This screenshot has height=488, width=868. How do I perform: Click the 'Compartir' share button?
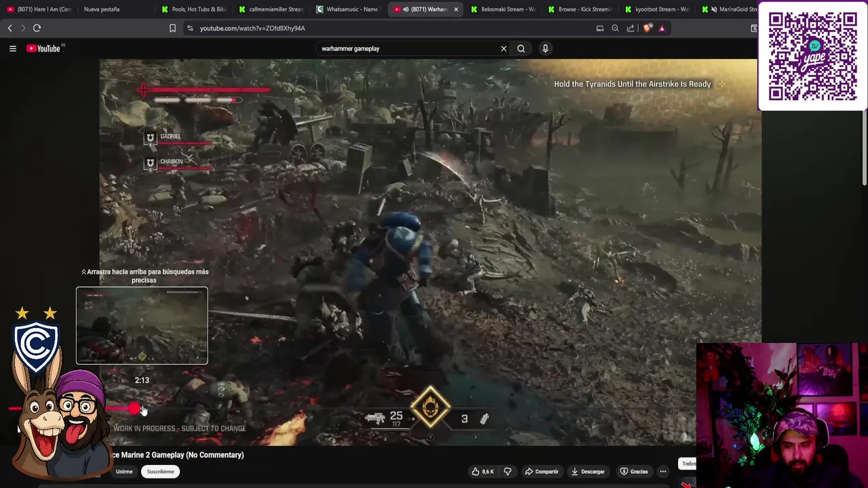point(541,472)
